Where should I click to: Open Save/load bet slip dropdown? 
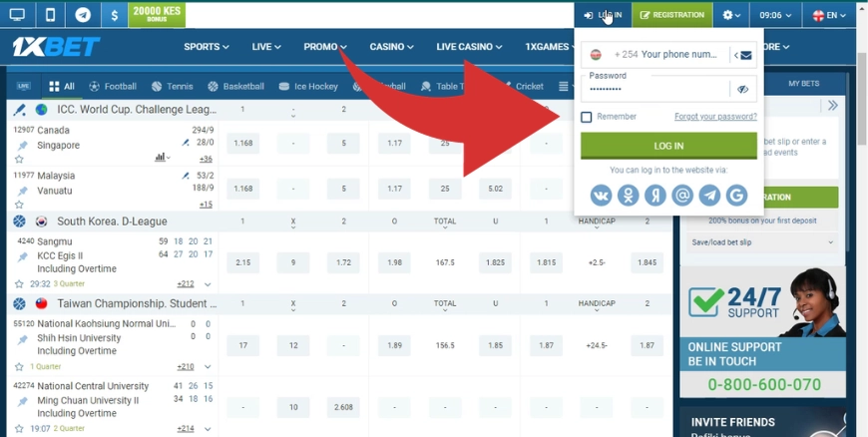coord(762,242)
